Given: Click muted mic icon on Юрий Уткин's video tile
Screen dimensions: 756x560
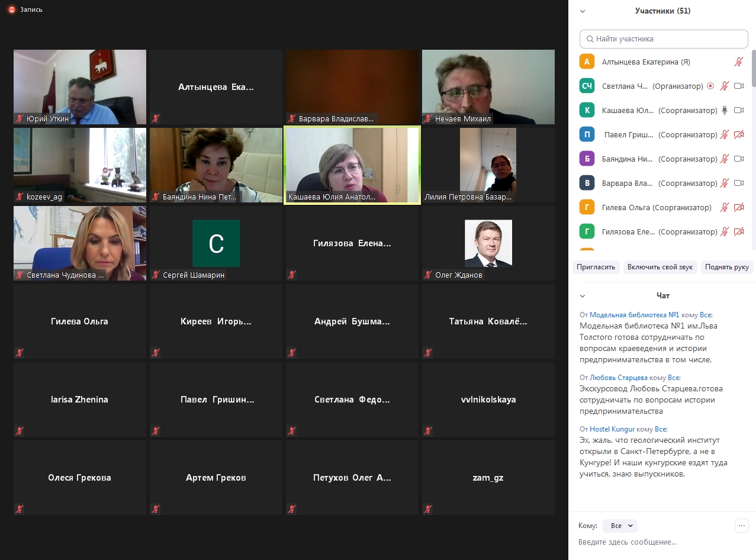Looking at the screenshot, I should click(x=19, y=118).
